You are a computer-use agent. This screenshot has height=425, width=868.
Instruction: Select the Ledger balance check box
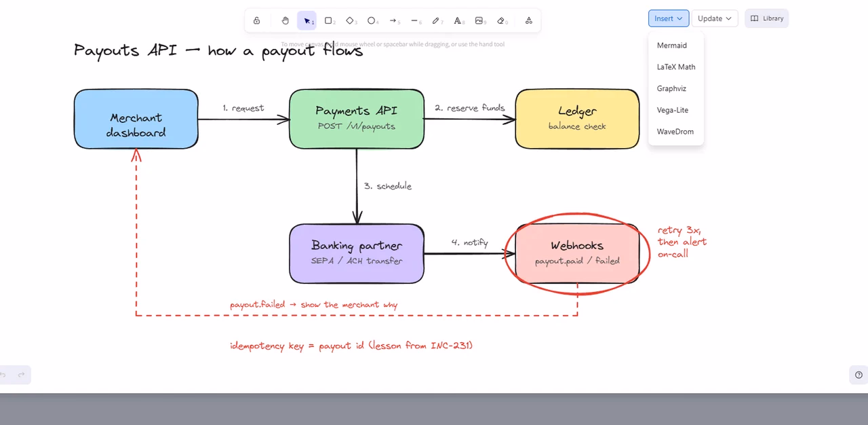tap(577, 119)
